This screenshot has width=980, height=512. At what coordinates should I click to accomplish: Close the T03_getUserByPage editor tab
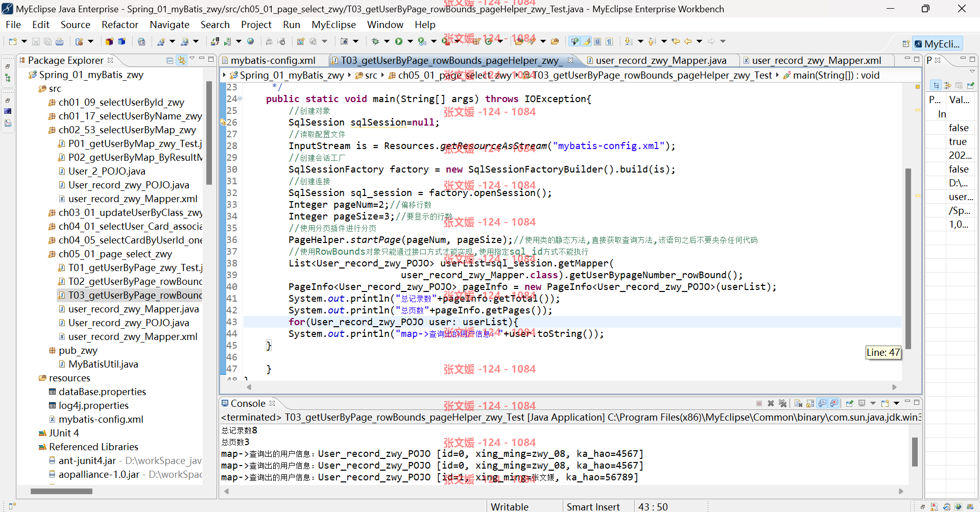pos(570,60)
